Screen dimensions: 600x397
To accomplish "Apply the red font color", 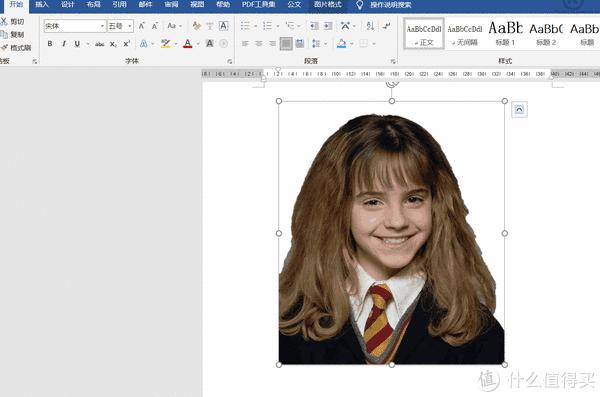I will (x=188, y=44).
